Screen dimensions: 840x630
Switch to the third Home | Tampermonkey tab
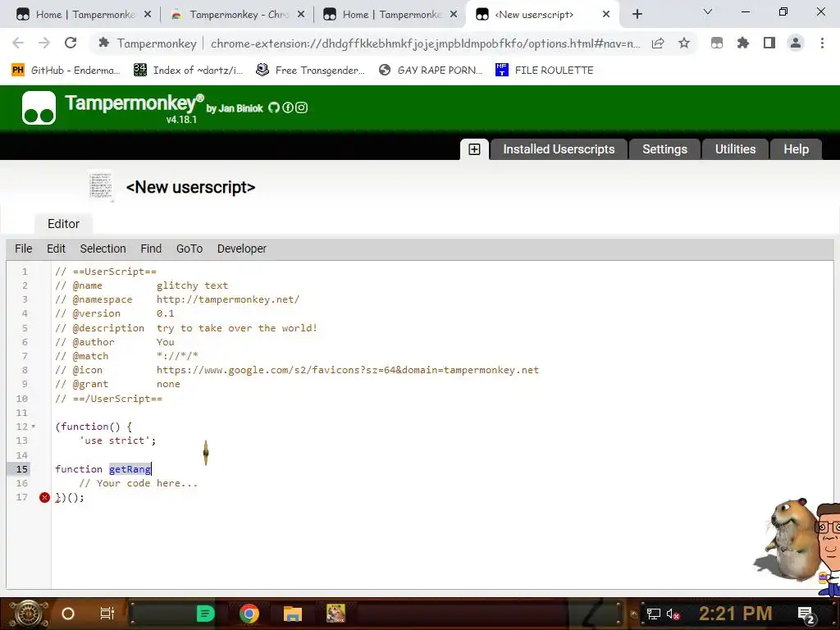[x=391, y=15]
